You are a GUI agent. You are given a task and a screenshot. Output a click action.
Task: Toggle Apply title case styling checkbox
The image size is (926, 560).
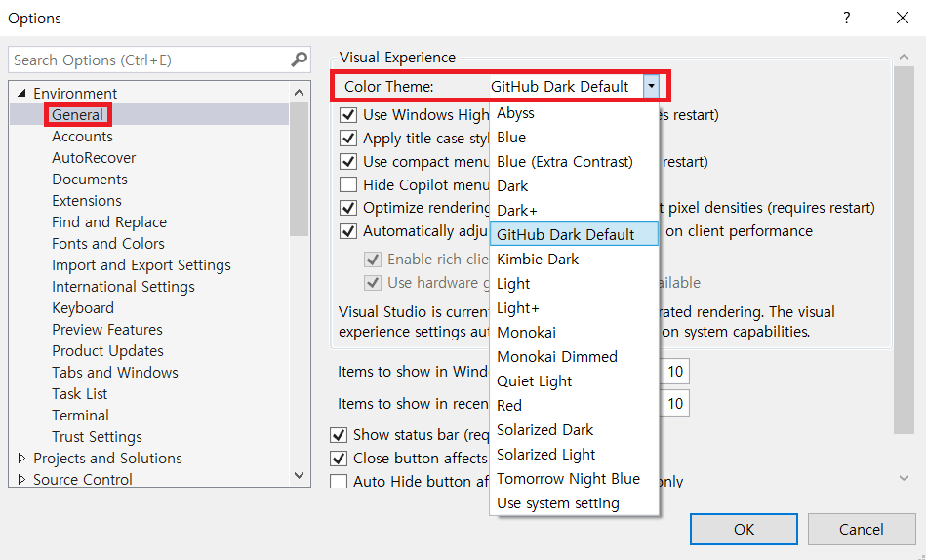(348, 139)
